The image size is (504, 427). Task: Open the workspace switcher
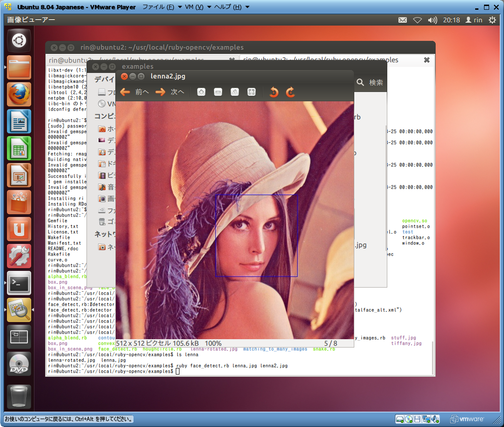coord(19,337)
